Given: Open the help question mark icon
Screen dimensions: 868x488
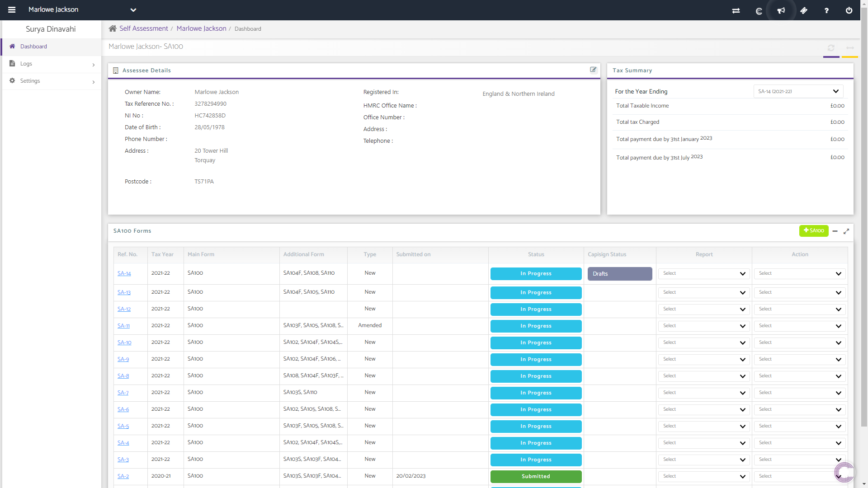Looking at the screenshot, I should point(826,10).
